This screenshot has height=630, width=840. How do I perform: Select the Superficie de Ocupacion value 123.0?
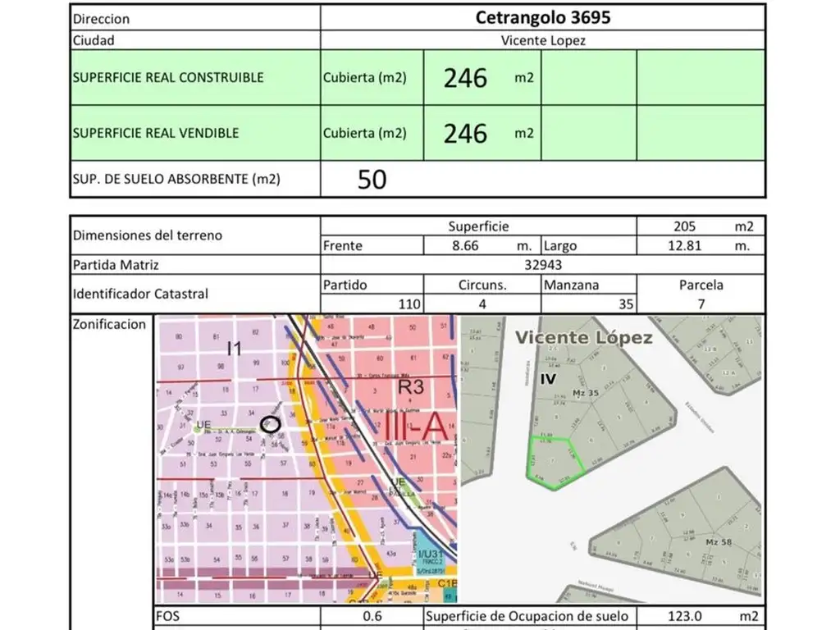click(x=683, y=616)
